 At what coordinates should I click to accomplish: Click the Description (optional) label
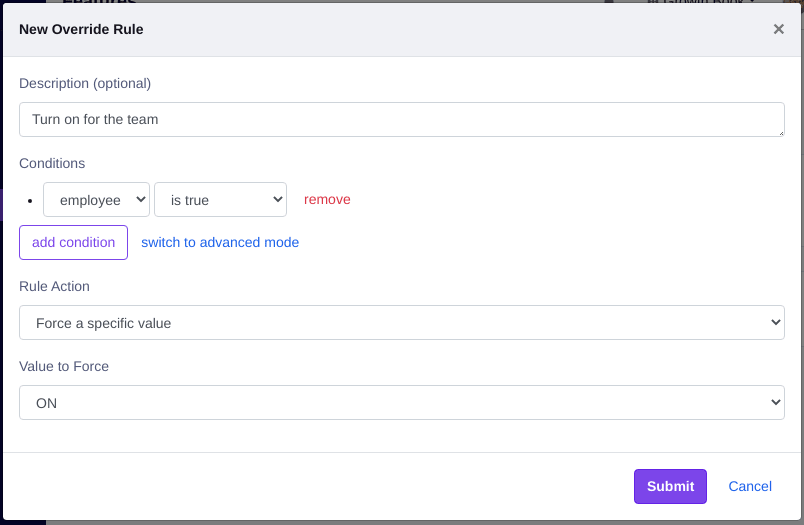click(85, 83)
